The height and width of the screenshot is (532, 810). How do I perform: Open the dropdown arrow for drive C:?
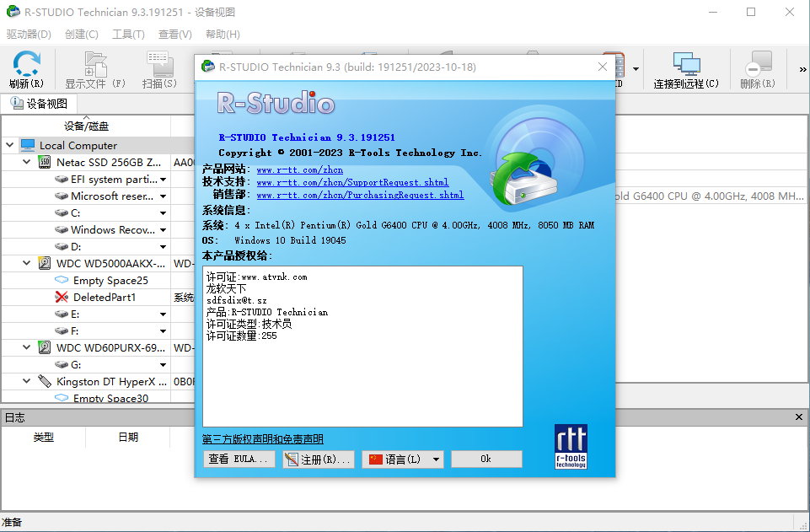[164, 212]
